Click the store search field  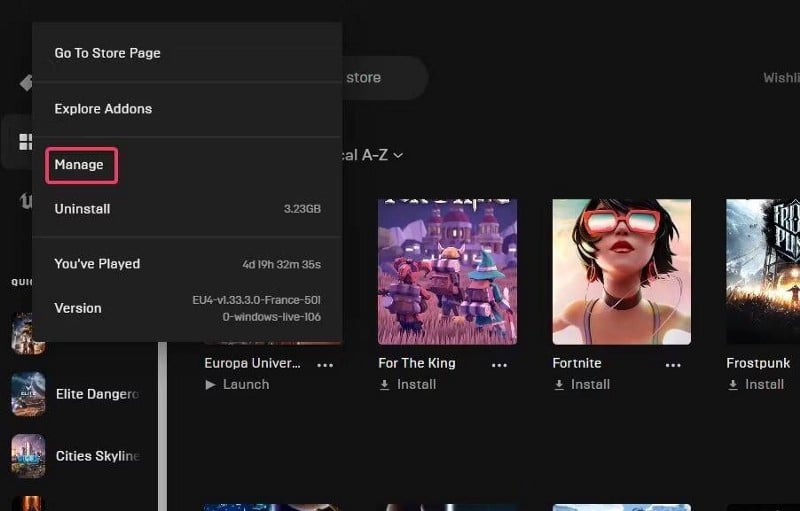pos(384,78)
